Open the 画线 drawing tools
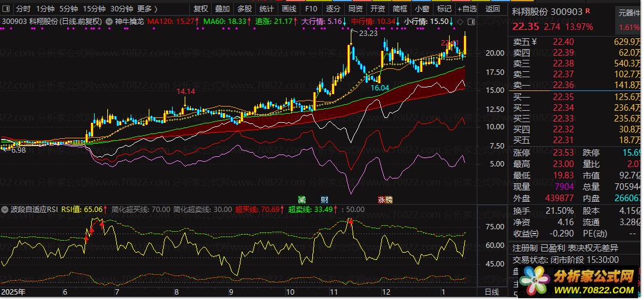The image size is (644, 300). [289, 8]
